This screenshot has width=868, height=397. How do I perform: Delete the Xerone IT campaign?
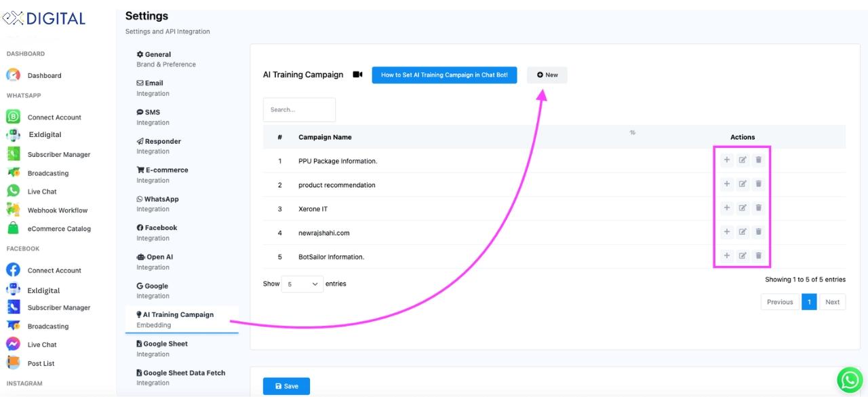pyautogui.click(x=759, y=208)
